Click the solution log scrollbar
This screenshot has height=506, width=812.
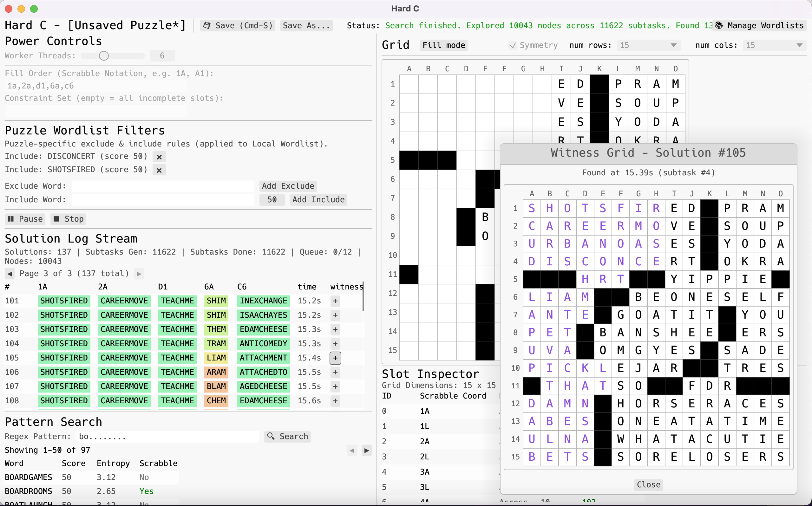click(x=363, y=296)
